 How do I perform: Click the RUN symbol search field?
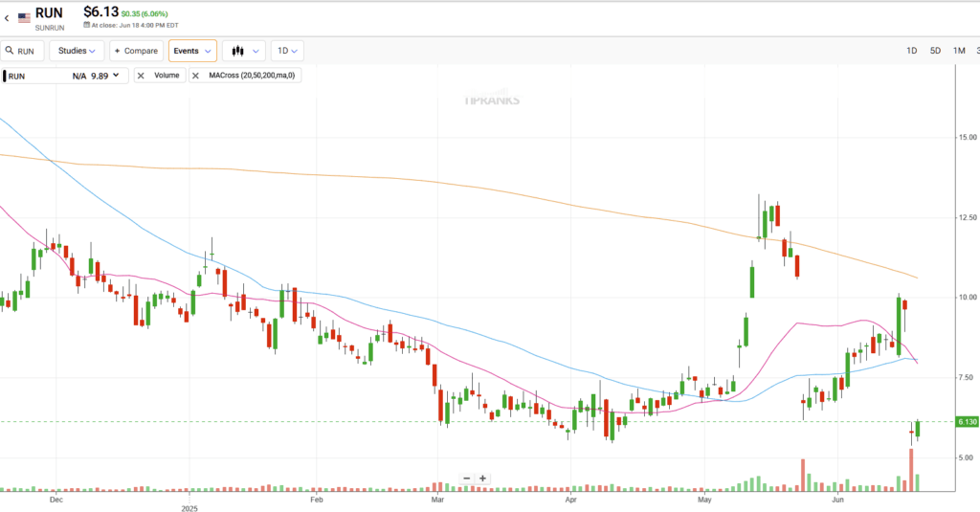point(23,51)
